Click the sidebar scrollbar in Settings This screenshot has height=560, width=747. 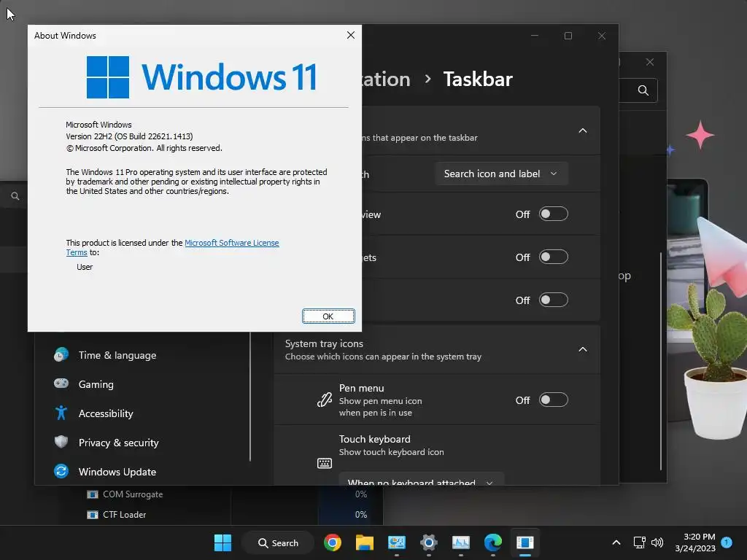point(250,397)
